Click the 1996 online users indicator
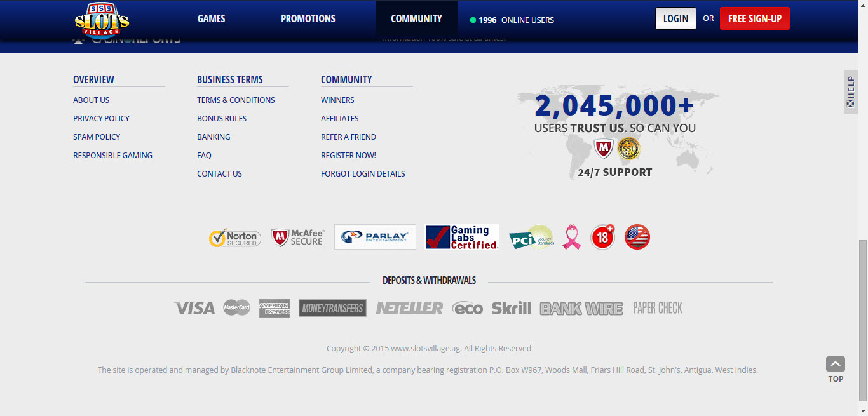 512,20
